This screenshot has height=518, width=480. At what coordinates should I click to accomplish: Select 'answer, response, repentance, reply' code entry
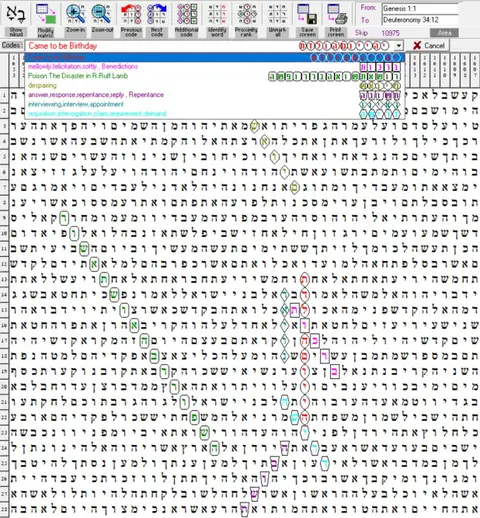[x=215, y=95]
